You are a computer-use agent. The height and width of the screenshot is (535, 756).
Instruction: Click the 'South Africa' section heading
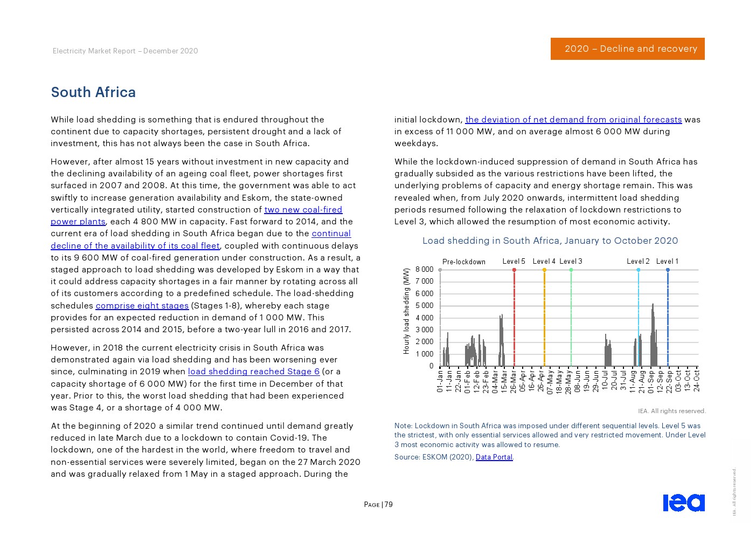[x=93, y=92]
